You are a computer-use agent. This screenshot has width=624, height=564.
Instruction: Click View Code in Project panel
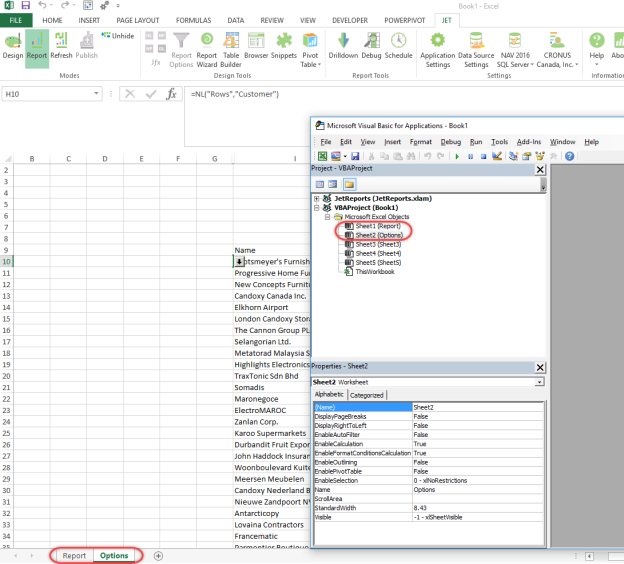click(320, 184)
